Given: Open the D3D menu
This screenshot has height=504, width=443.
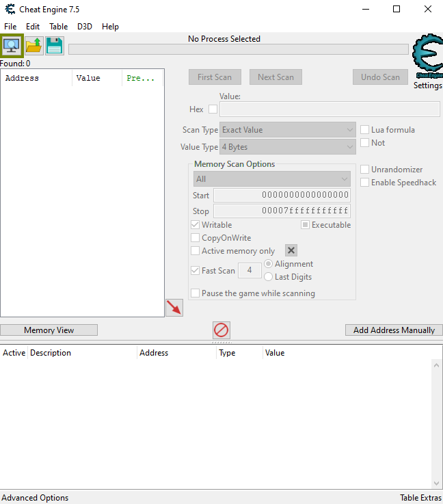Looking at the screenshot, I should (85, 27).
